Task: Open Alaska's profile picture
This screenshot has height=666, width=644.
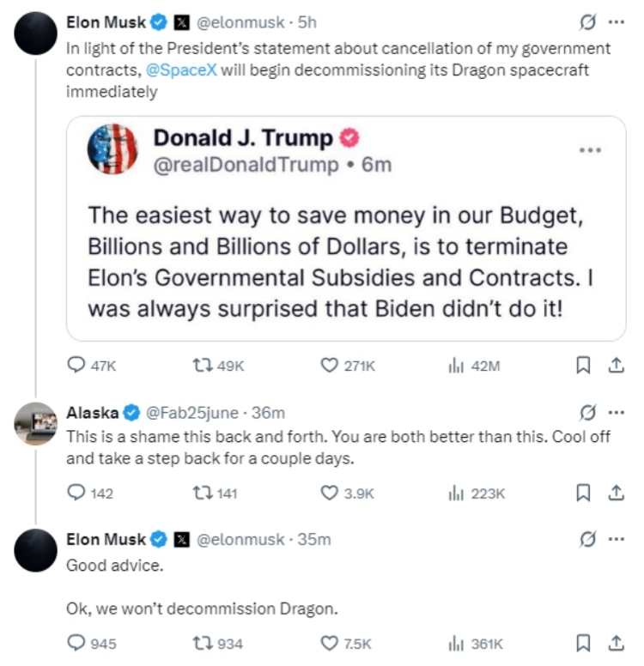Action: tap(36, 423)
